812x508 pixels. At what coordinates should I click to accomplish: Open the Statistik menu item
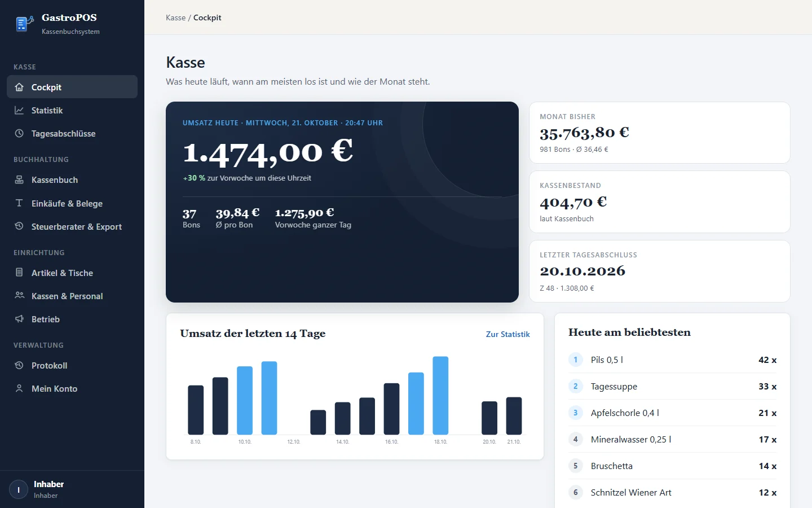click(72, 110)
